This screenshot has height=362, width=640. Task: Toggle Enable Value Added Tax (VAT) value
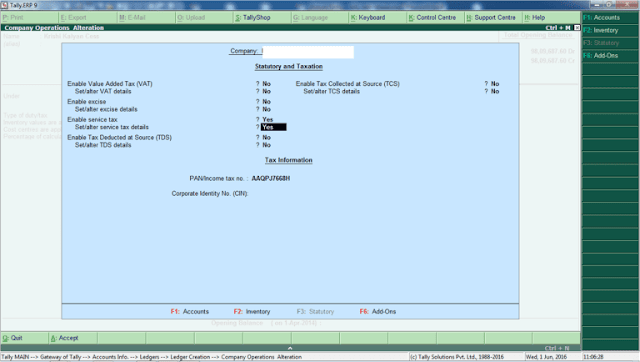267,84
